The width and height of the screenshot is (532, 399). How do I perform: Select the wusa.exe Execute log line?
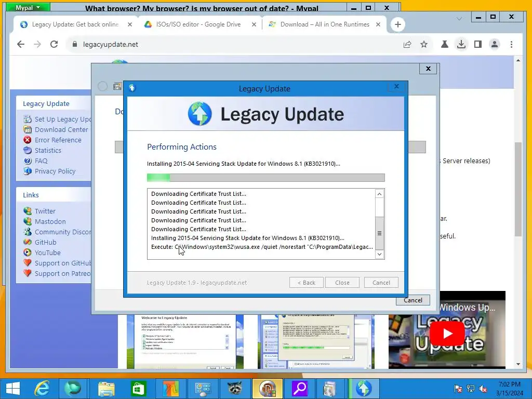point(262,247)
